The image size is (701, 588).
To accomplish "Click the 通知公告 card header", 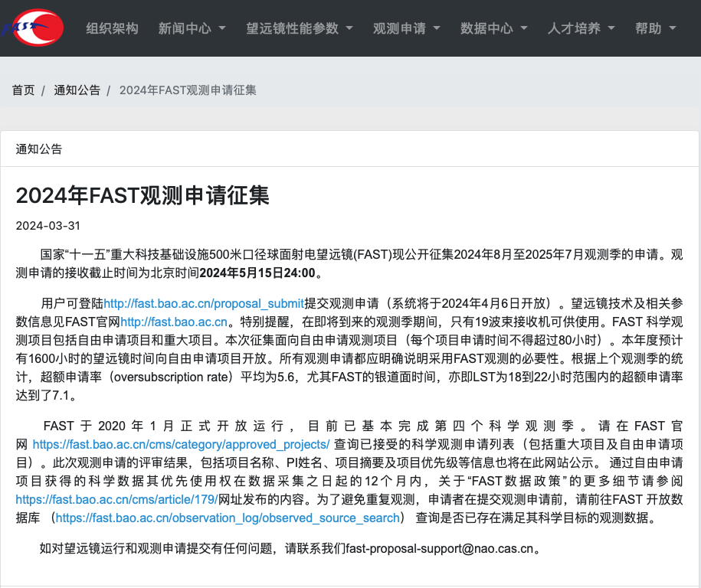I will (x=39, y=149).
